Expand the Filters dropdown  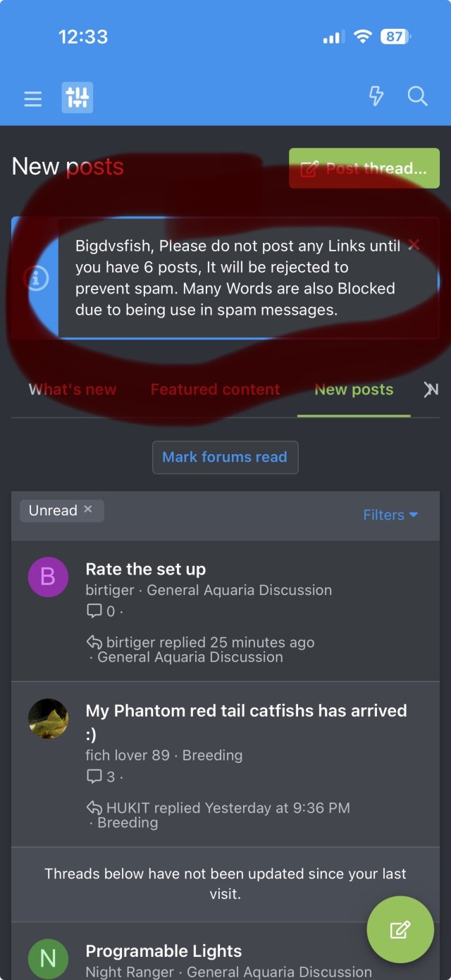(x=390, y=515)
